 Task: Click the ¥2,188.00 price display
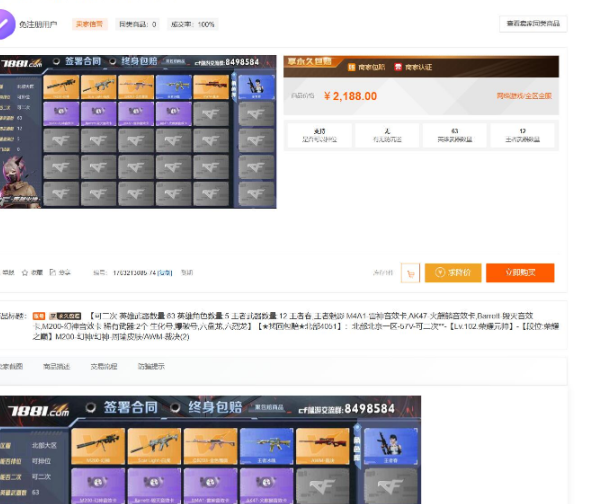[x=350, y=96]
